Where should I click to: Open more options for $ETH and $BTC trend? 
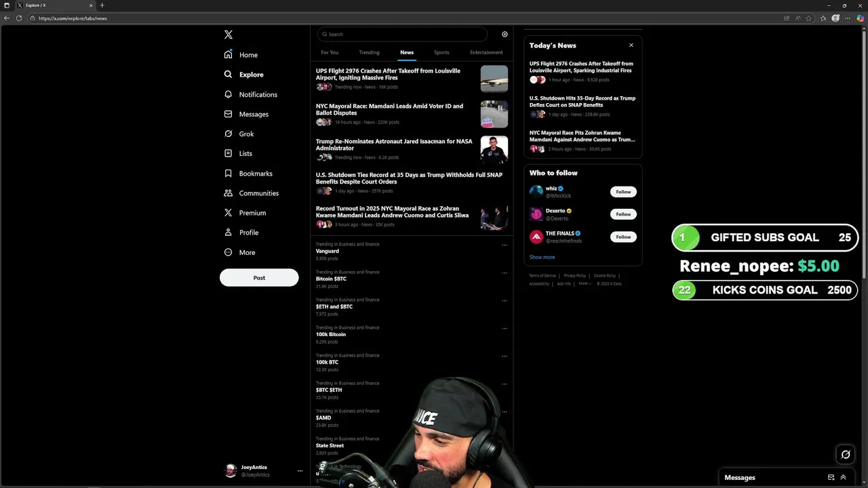(x=505, y=301)
